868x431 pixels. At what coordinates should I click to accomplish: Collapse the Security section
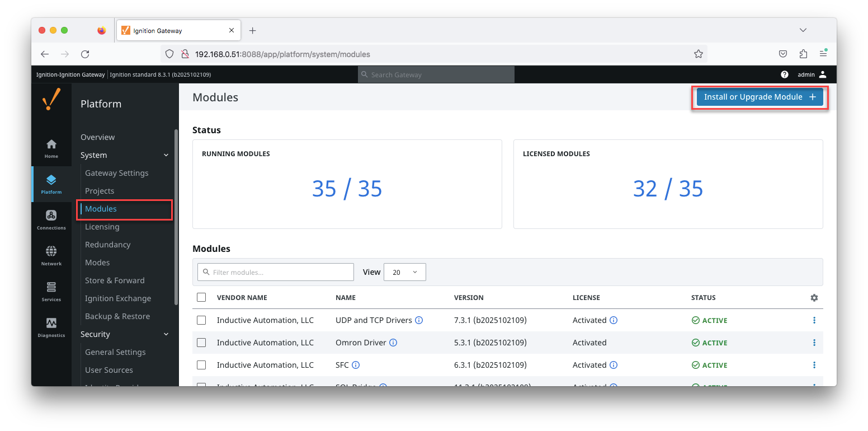click(166, 334)
